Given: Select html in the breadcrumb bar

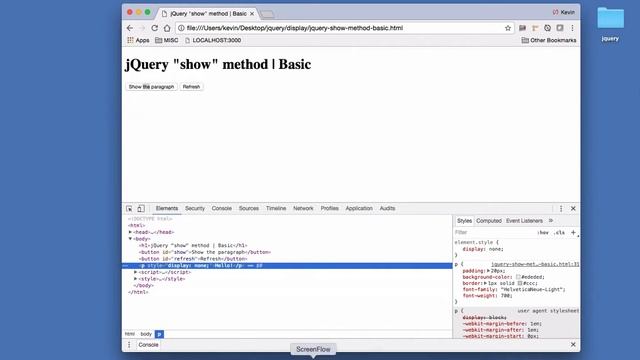Looking at the screenshot, I should (130, 334).
